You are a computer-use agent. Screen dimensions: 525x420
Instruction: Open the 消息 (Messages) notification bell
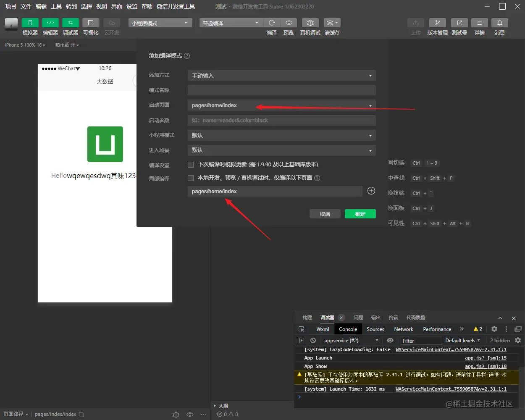[x=499, y=26]
